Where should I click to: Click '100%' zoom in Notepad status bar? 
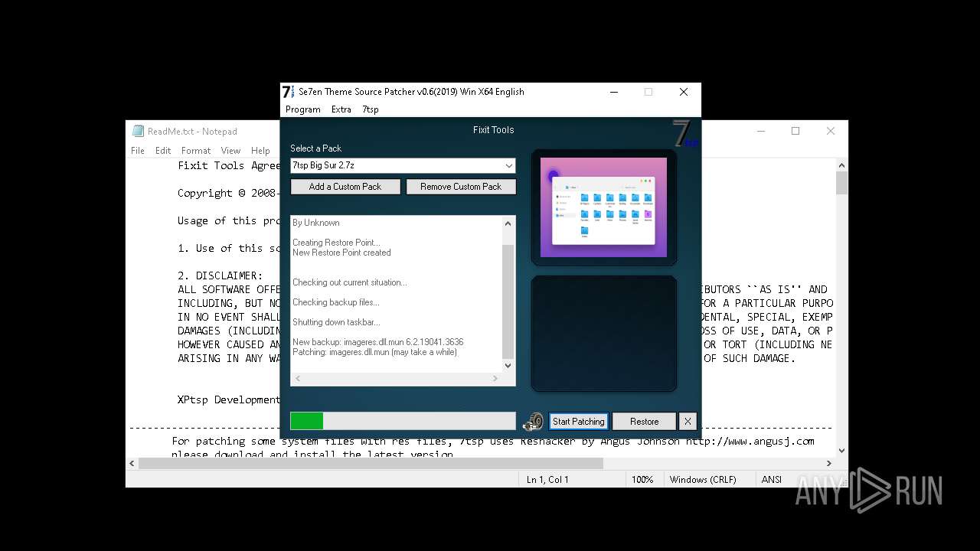tap(642, 479)
